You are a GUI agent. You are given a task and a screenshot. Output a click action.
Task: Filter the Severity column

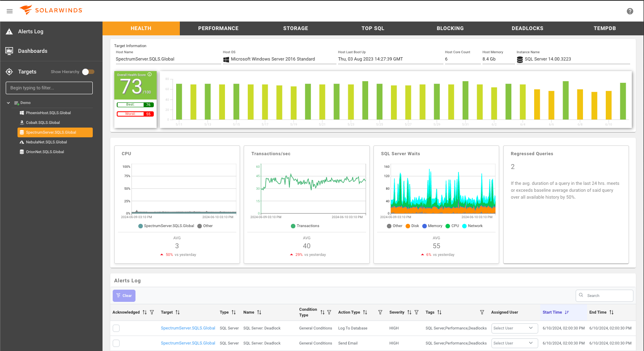coord(417,312)
